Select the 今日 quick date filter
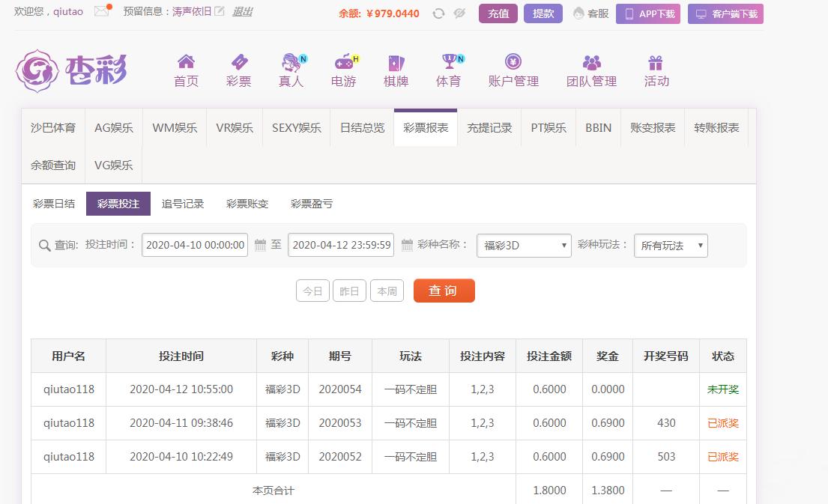 click(312, 291)
